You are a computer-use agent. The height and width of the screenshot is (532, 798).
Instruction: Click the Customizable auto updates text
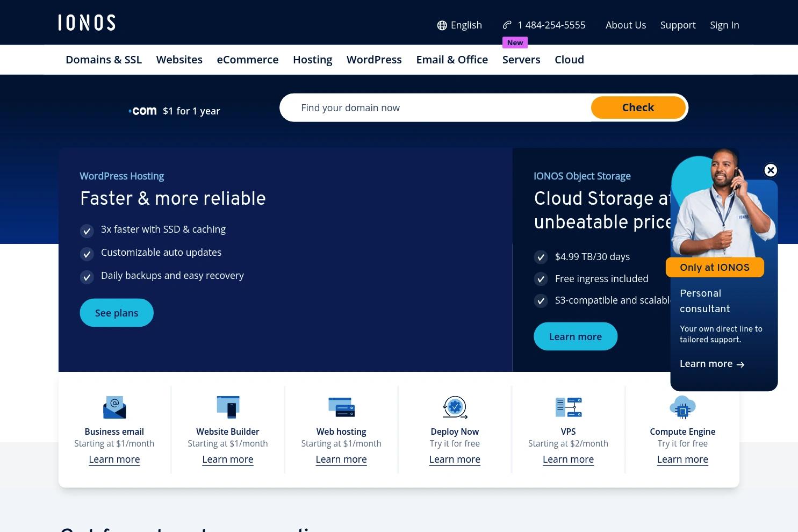tap(161, 253)
